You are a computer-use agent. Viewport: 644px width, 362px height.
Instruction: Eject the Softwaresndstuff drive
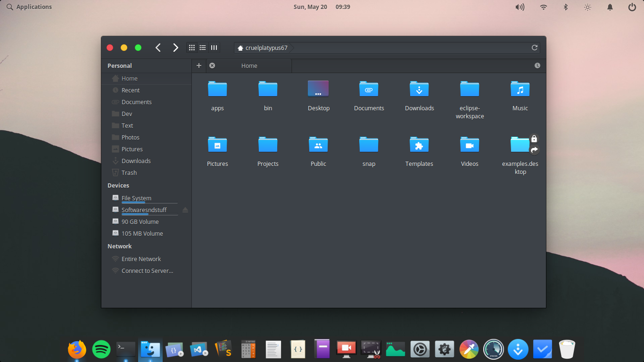[x=185, y=209]
